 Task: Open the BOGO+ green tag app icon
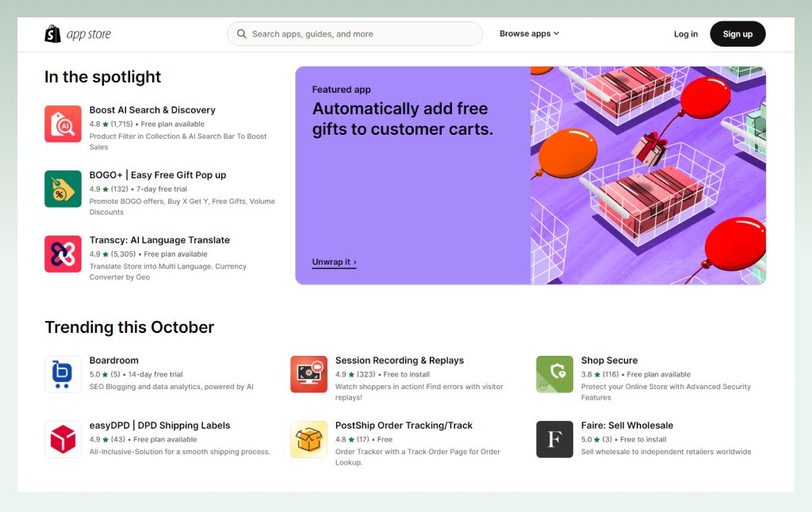pyautogui.click(x=63, y=189)
